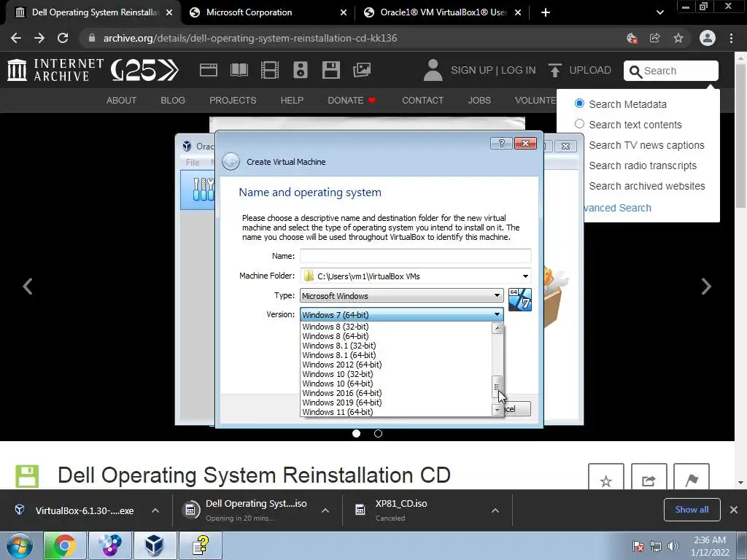Click the Upload arrow icon
This screenshot has width=747, height=560.
(x=554, y=70)
